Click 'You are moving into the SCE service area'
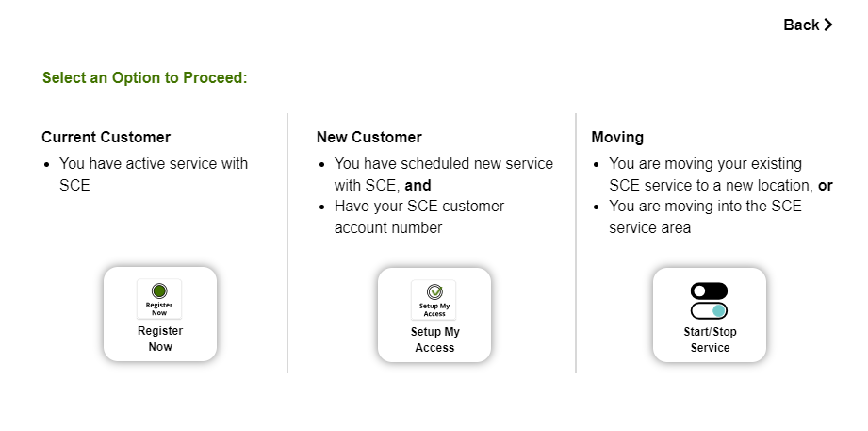The image size is (868, 431). click(705, 217)
